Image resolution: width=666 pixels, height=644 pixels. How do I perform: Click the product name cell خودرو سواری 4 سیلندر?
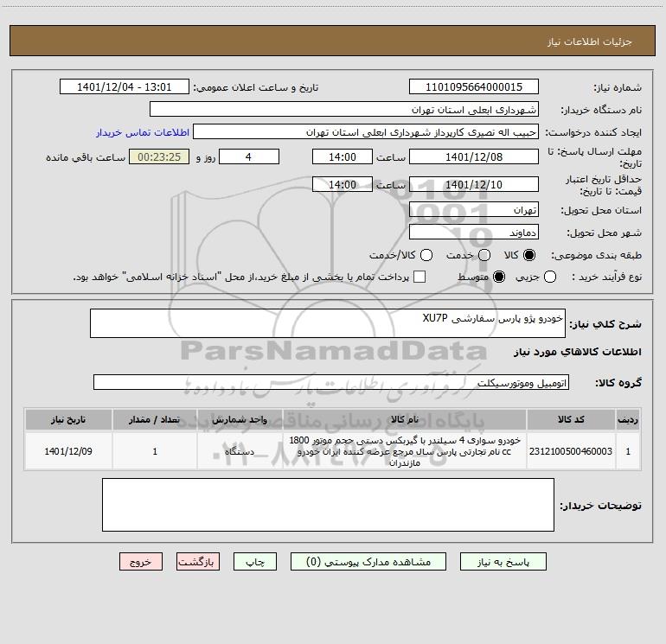(x=405, y=451)
